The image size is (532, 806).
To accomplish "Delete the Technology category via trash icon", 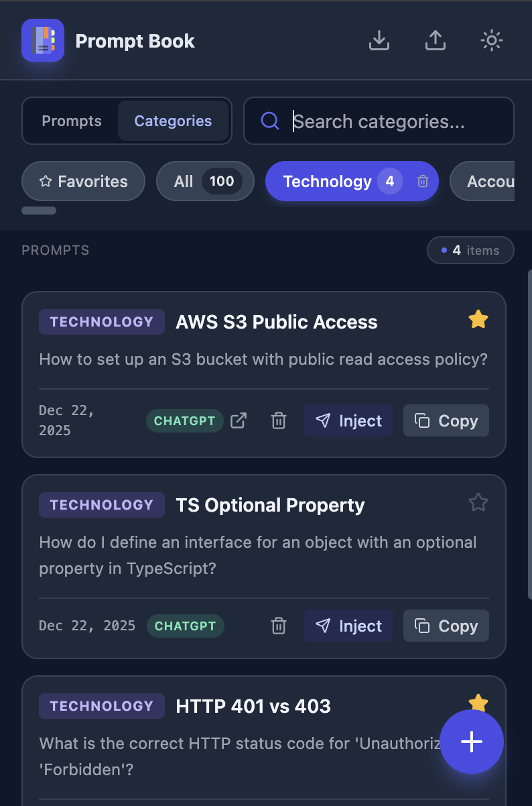I will 422,181.
